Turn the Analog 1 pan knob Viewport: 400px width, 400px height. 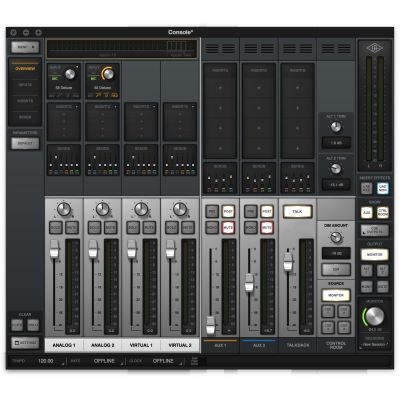[64, 209]
